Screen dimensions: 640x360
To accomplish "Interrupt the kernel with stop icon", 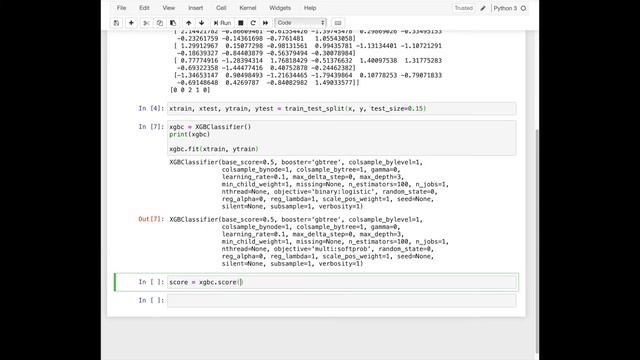I will pyautogui.click(x=241, y=23).
